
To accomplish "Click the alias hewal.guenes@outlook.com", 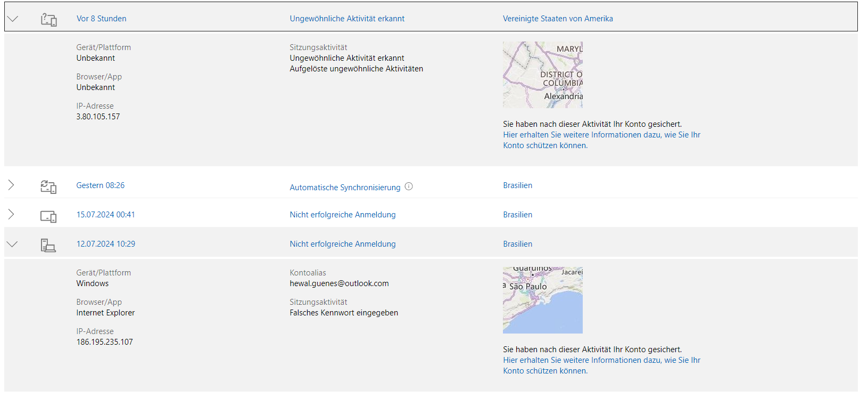I will coord(339,283).
